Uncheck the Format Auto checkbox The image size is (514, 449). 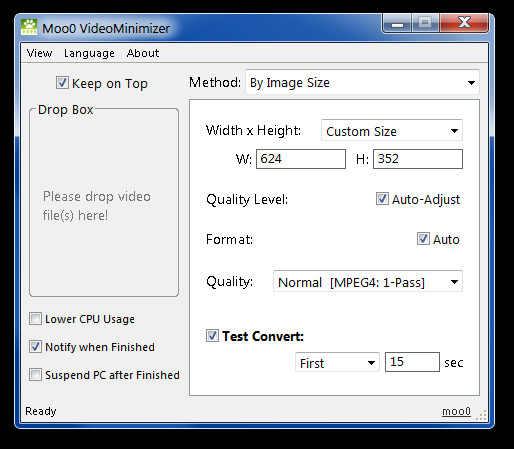[x=423, y=239]
